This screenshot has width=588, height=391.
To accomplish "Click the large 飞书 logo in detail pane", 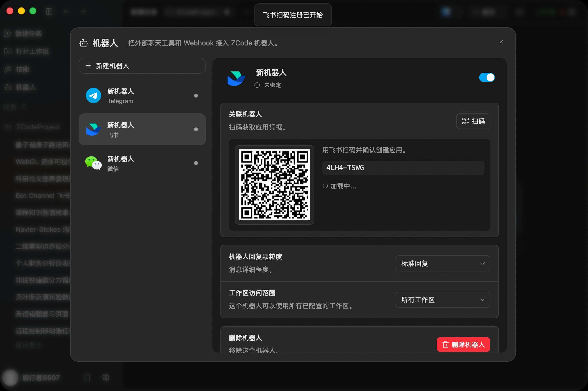I will coord(236,78).
